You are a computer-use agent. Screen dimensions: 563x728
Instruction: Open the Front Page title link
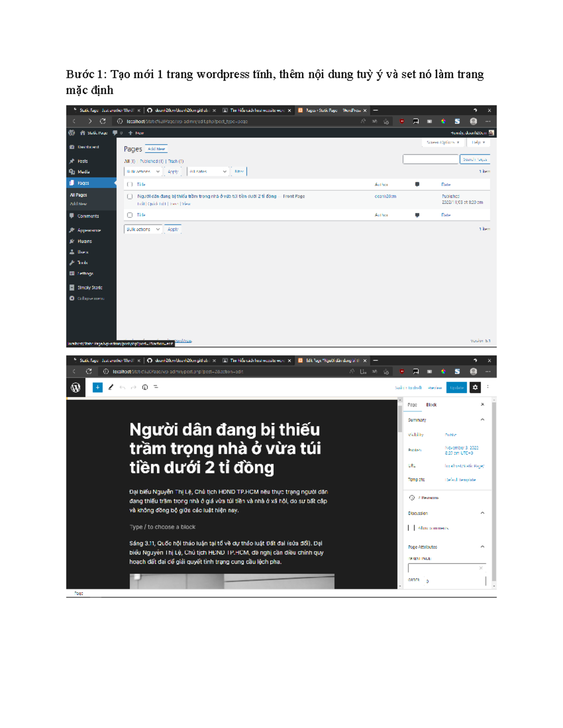[x=207, y=196]
